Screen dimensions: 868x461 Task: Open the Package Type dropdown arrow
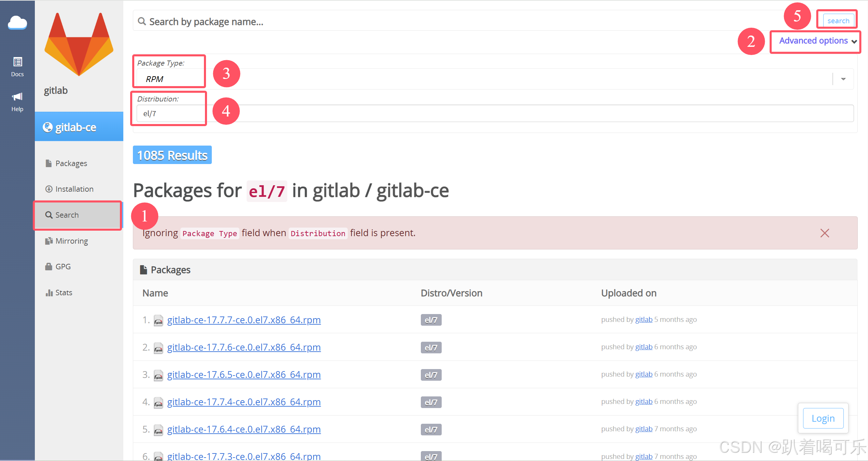click(843, 79)
